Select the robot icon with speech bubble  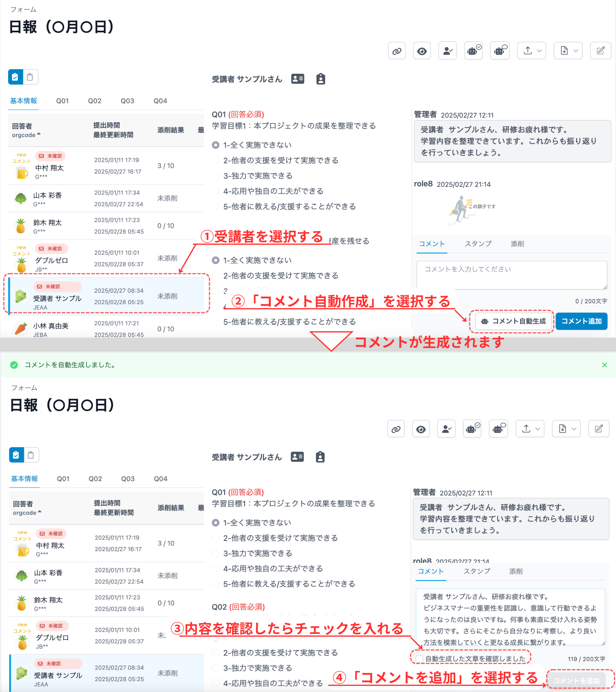click(499, 51)
